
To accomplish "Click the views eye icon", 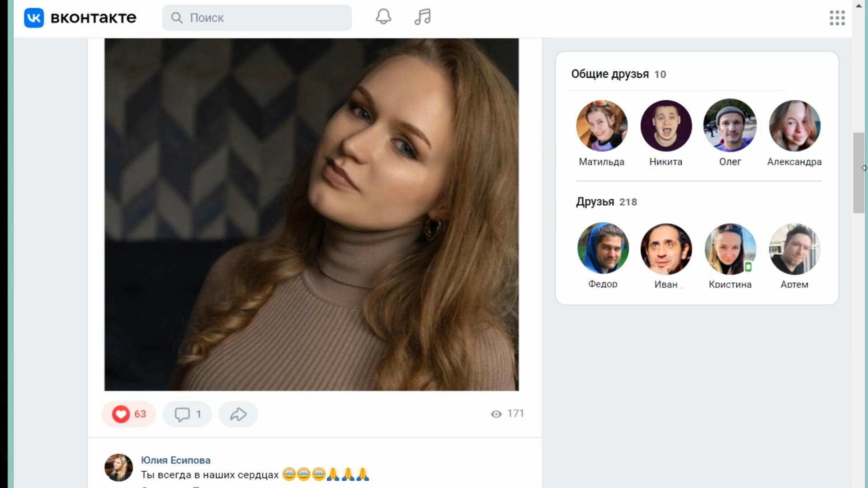I will (496, 414).
